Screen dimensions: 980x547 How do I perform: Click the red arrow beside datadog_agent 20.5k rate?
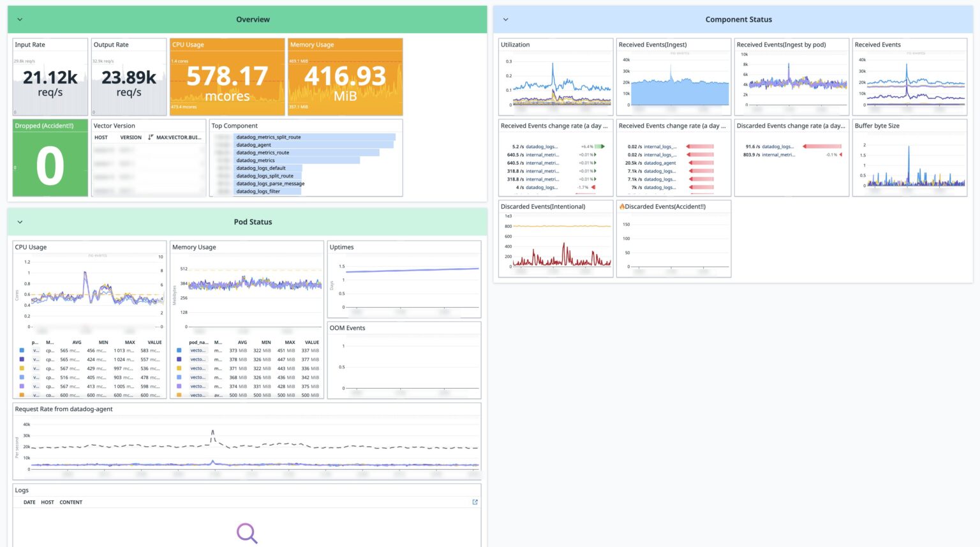[692, 163]
